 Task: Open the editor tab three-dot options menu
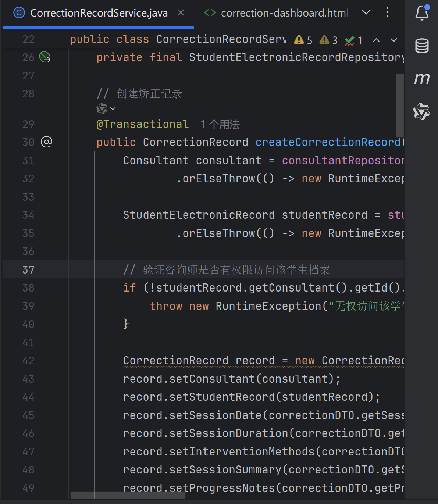[x=387, y=12]
